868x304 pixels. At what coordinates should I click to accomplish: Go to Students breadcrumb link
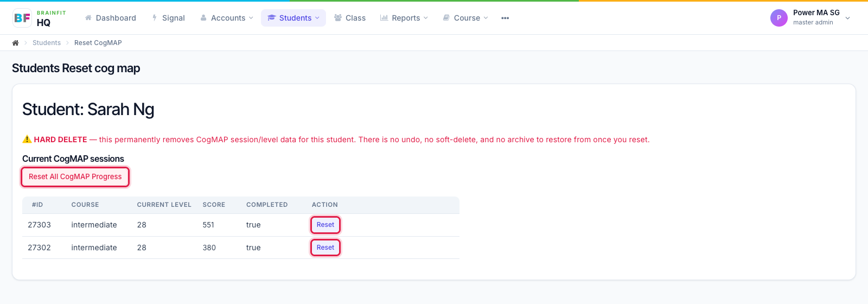47,43
